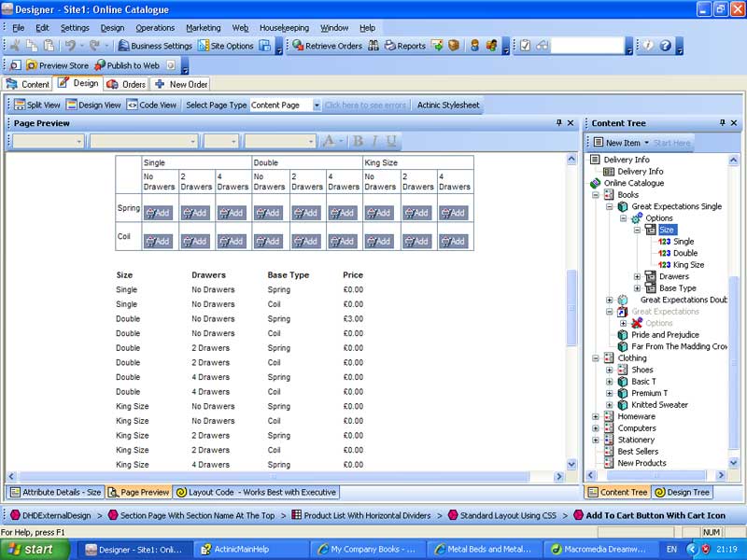Open the Select Page Type dropdown

(x=317, y=105)
